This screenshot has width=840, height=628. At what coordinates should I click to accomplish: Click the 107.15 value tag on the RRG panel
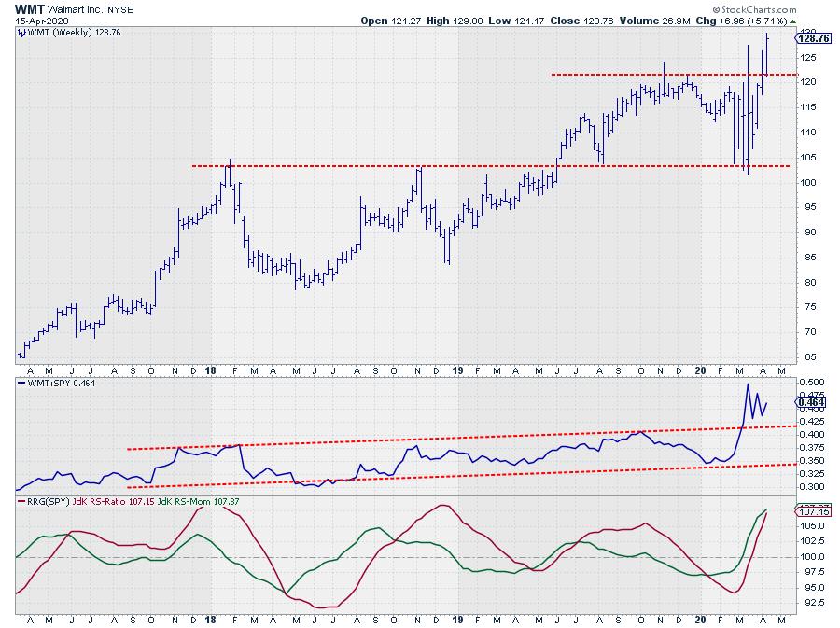[x=811, y=511]
